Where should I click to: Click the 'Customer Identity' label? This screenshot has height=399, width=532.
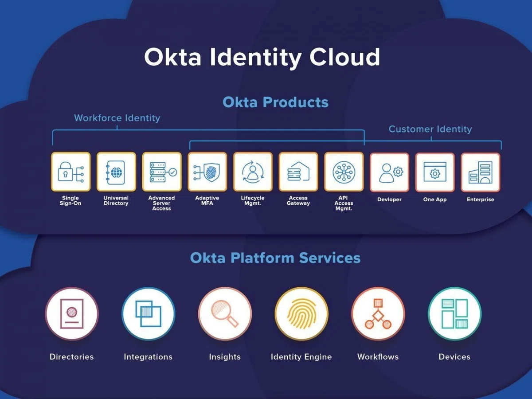(x=430, y=129)
